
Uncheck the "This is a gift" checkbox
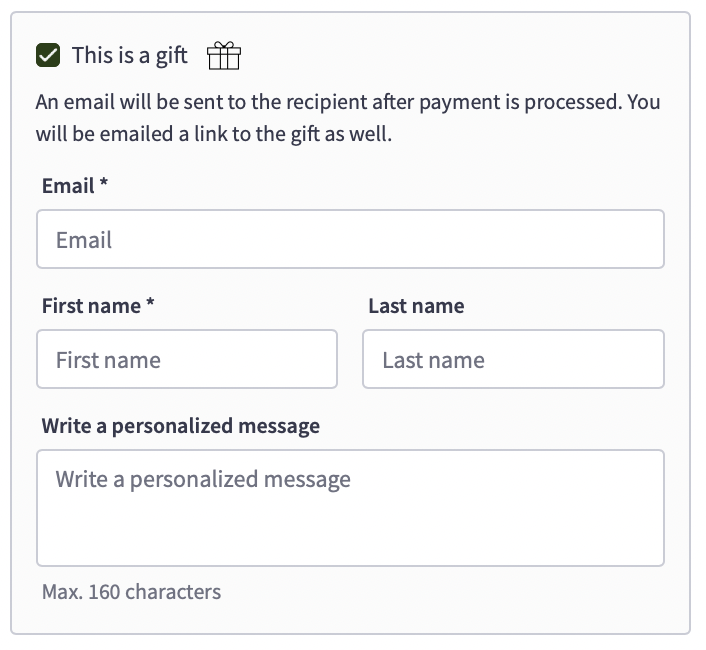pyautogui.click(x=48, y=56)
